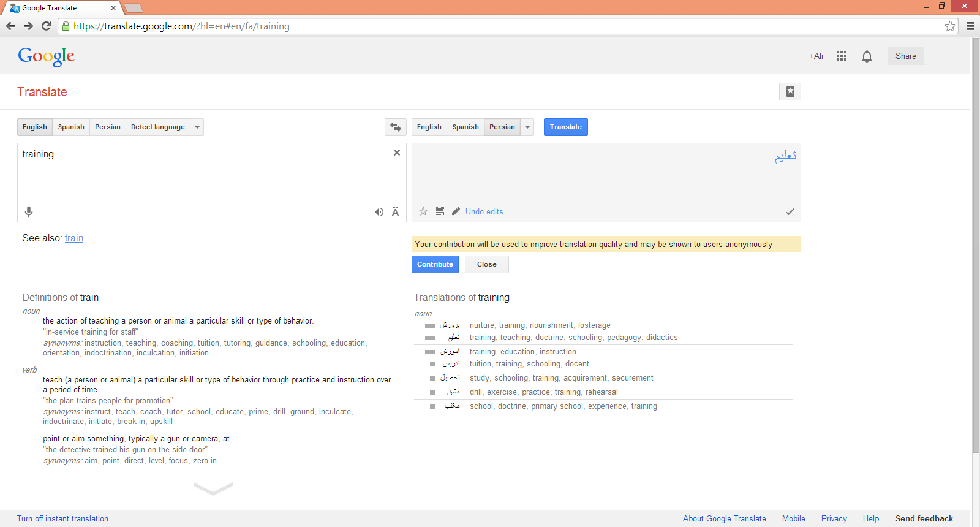Screen dimensions: 980x527
Task: Open the source language dropdown arrow
Action: click(x=197, y=127)
